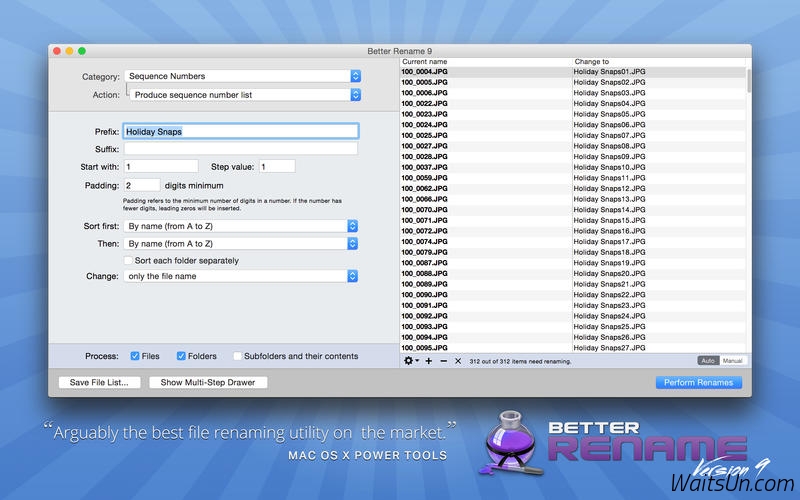
Task: Click new name Holiday Snaps24.JPG
Action: point(609,316)
